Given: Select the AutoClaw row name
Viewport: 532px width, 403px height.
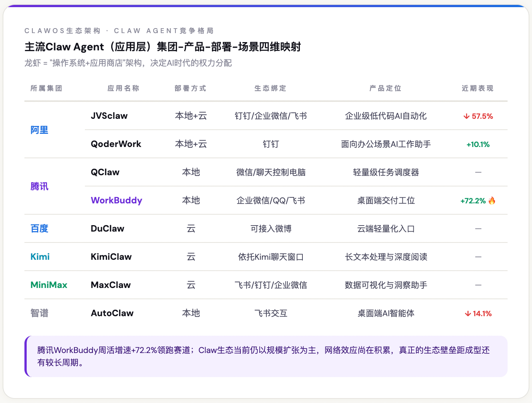Looking at the screenshot, I should pyautogui.click(x=112, y=313).
